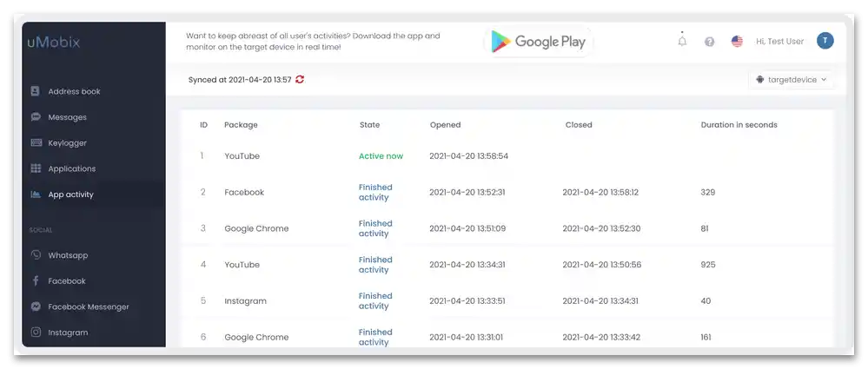The width and height of the screenshot is (868, 369).
Task: Click opened time 2021-04-20 13:33:51
Action: (x=467, y=301)
